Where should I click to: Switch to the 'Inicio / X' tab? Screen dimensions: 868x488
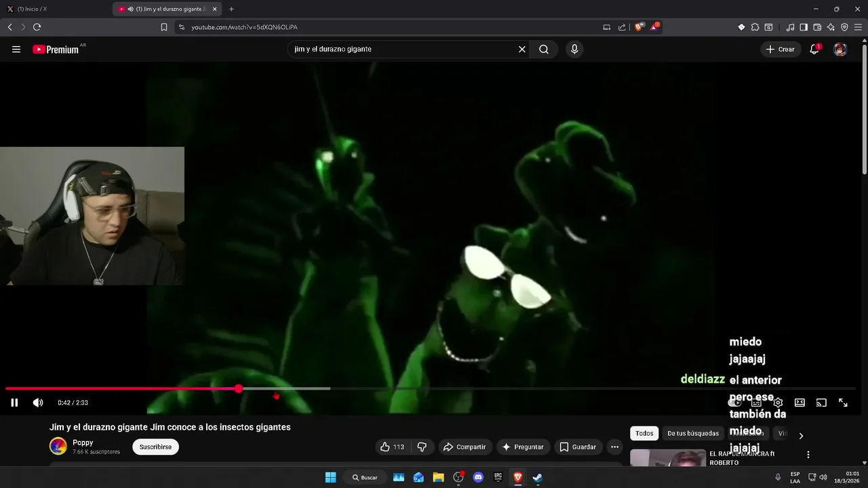point(56,9)
